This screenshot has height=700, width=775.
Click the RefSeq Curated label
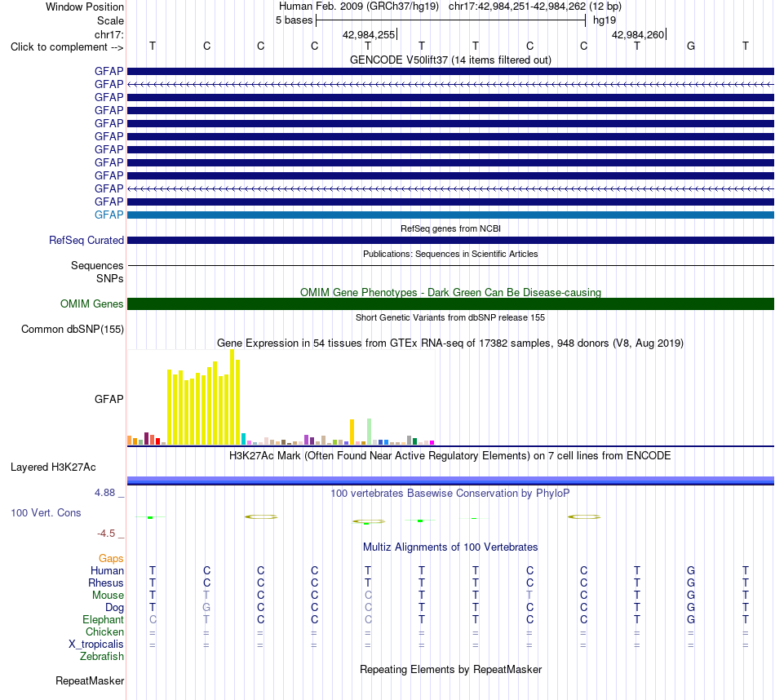tap(86, 240)
